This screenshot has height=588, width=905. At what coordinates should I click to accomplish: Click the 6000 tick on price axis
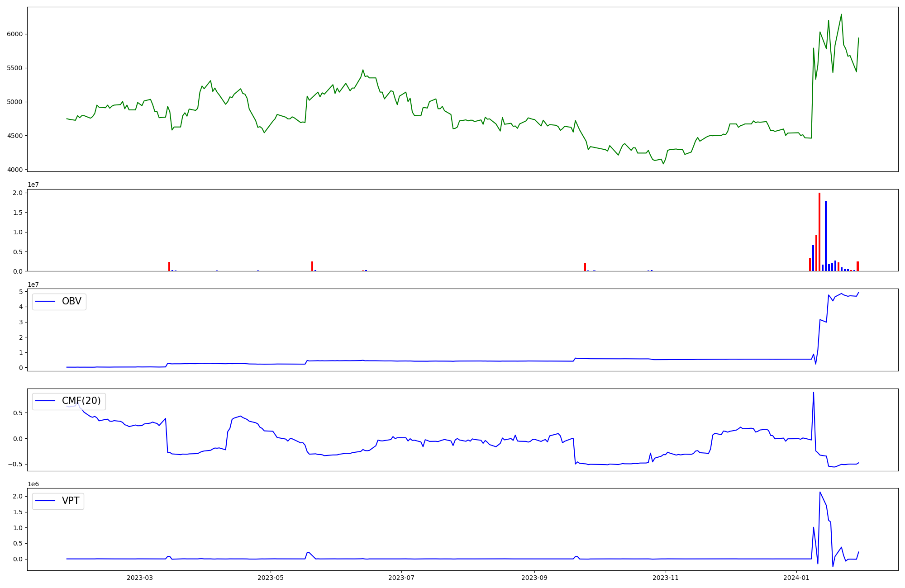click(x=15, y=34)
